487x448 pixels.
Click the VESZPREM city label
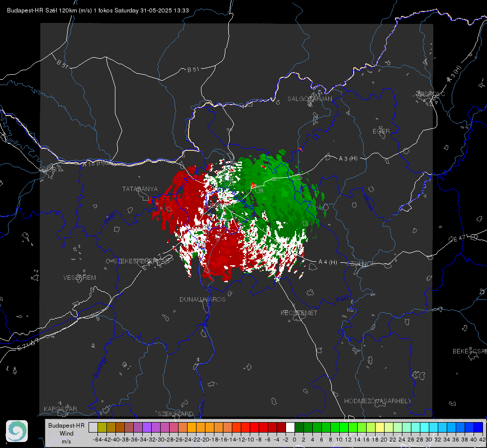tap(80, 278)
